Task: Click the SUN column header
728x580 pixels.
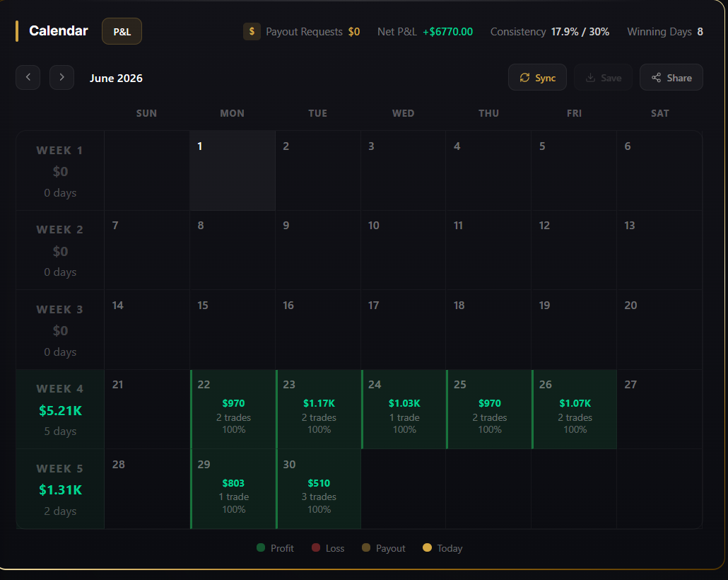Action: coord(146,113)
